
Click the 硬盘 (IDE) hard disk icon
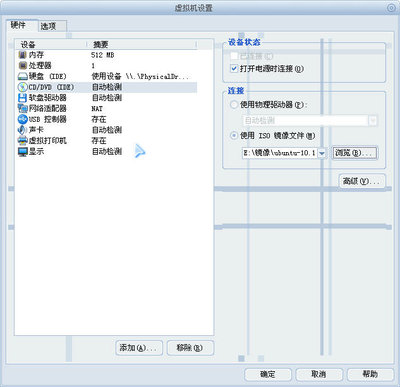point(23,77)
